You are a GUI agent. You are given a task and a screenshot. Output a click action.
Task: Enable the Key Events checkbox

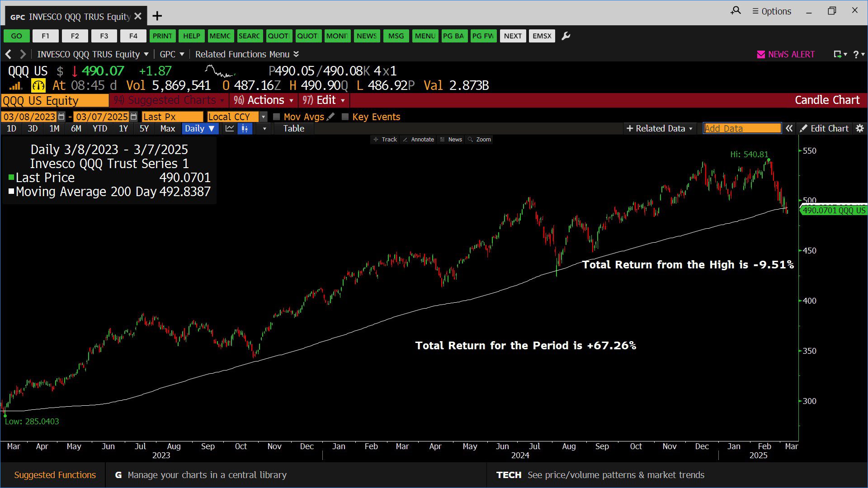345,117
